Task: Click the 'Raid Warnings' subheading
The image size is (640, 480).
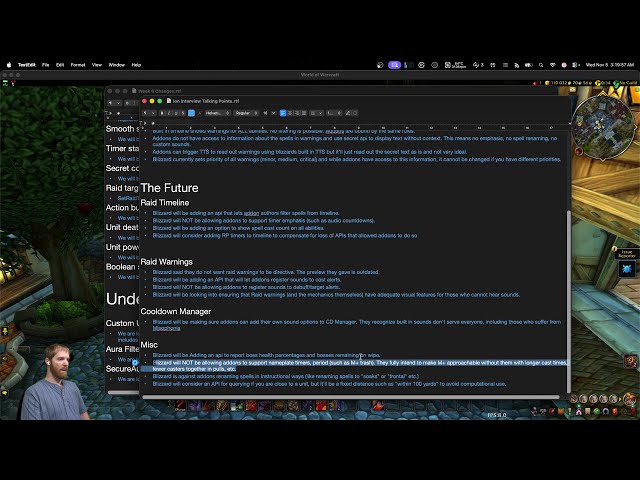Action: 167,262
